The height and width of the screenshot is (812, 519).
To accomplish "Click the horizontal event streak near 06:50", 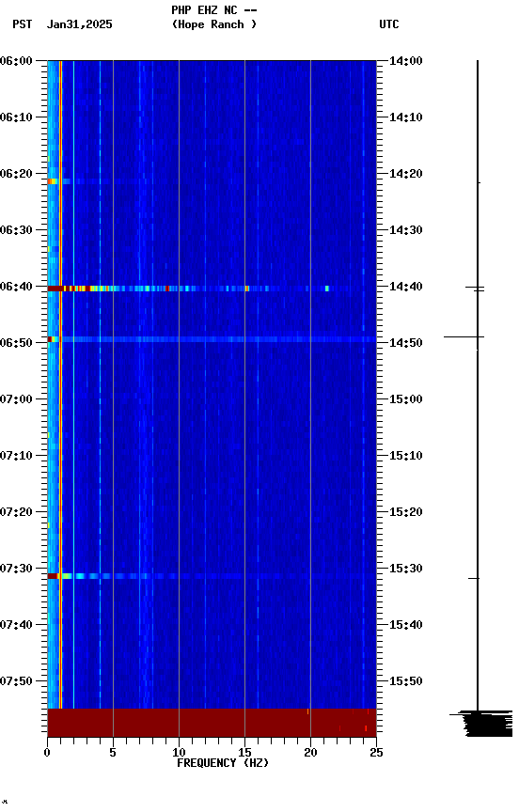I will (x=212, y=339).
